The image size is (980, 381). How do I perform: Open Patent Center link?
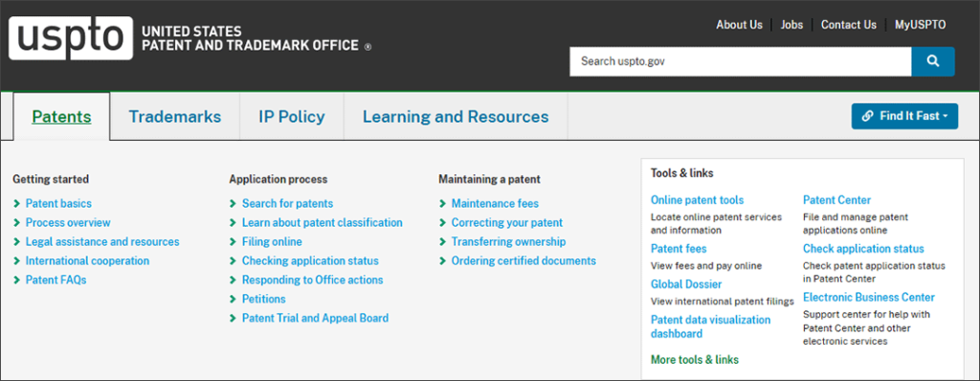(x=836, y=200)
